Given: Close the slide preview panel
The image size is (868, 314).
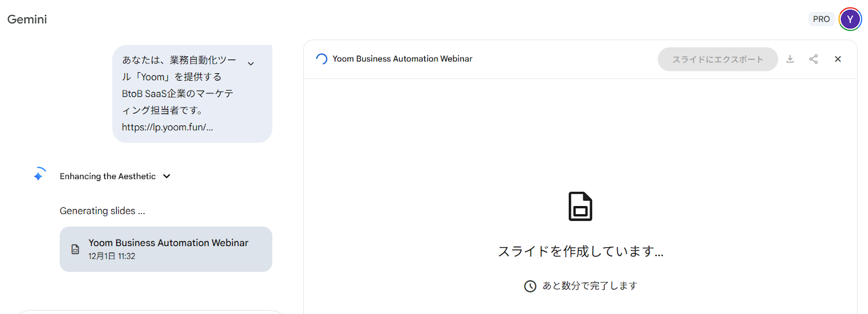Looking at the screenshot, I should 838,59.
